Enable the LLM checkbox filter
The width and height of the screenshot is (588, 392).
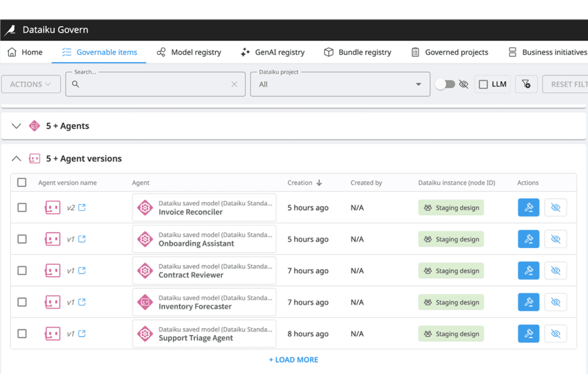tap(483, 84)
